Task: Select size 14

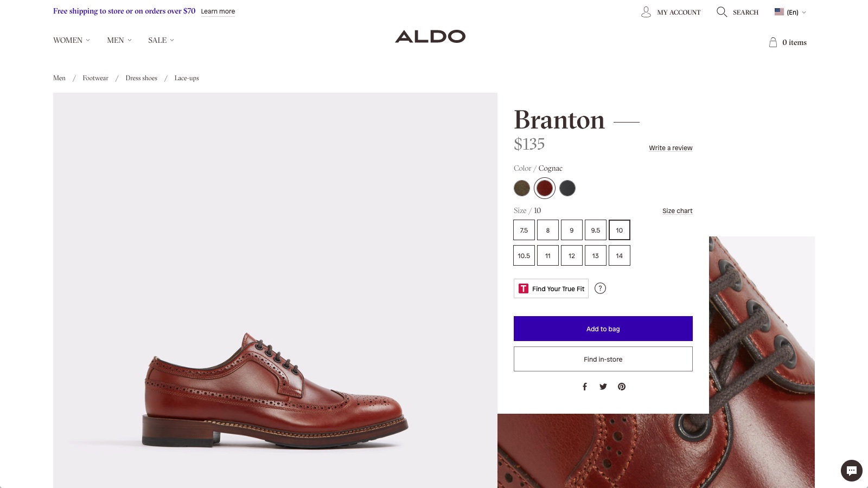Action: click(619, 255)
